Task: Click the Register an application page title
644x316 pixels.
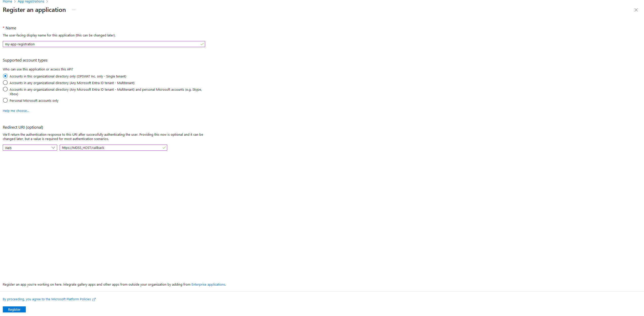Action: 34,10
